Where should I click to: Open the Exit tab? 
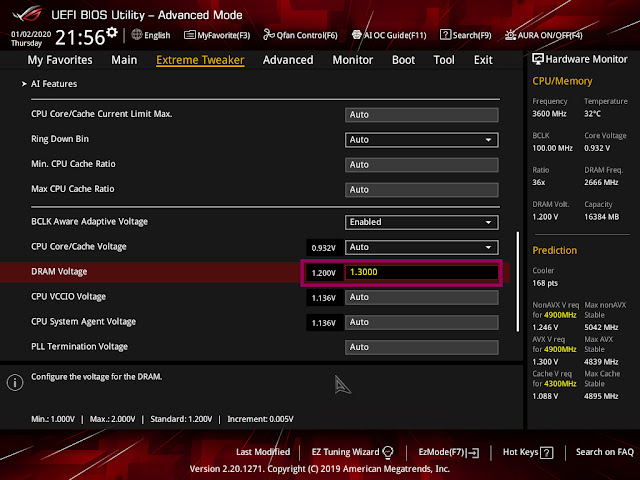coord(483,60)
